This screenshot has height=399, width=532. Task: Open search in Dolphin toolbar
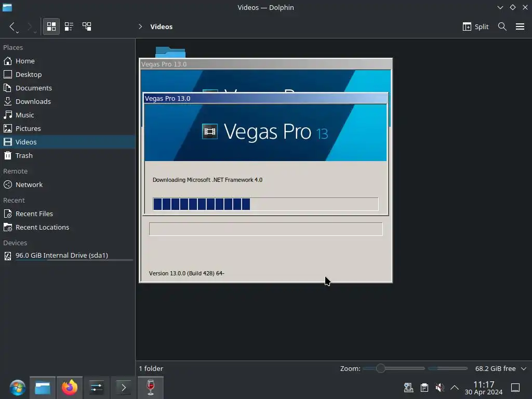502,26
